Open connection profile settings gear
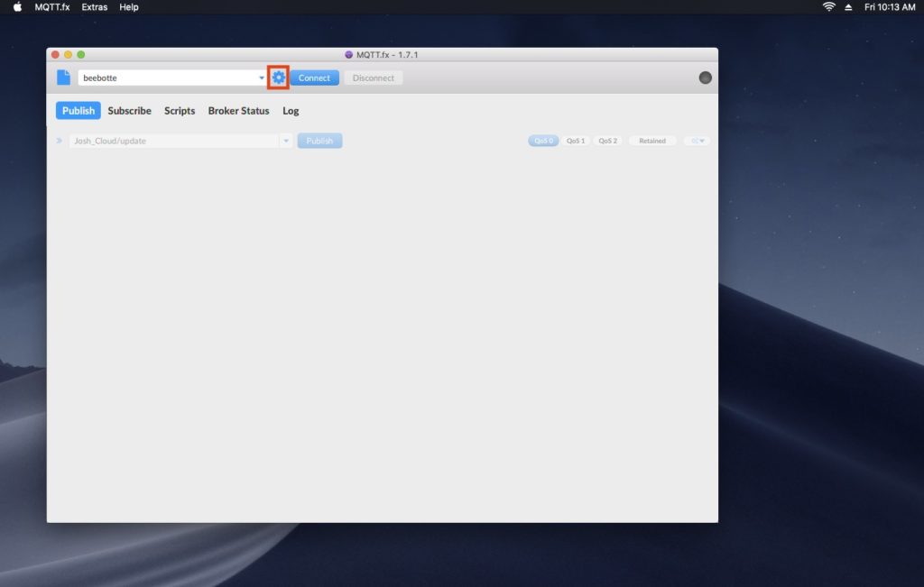Image resolution: width=924 pixels, height=587 pixels. coord(279,78)
